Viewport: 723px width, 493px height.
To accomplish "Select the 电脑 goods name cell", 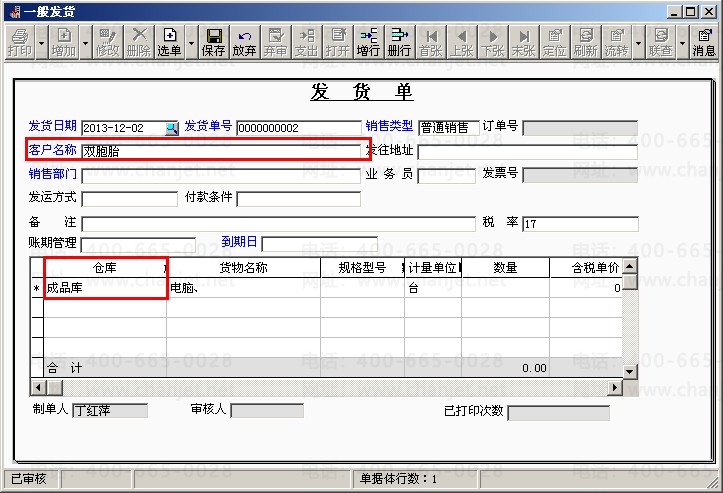I will point(243,288).
